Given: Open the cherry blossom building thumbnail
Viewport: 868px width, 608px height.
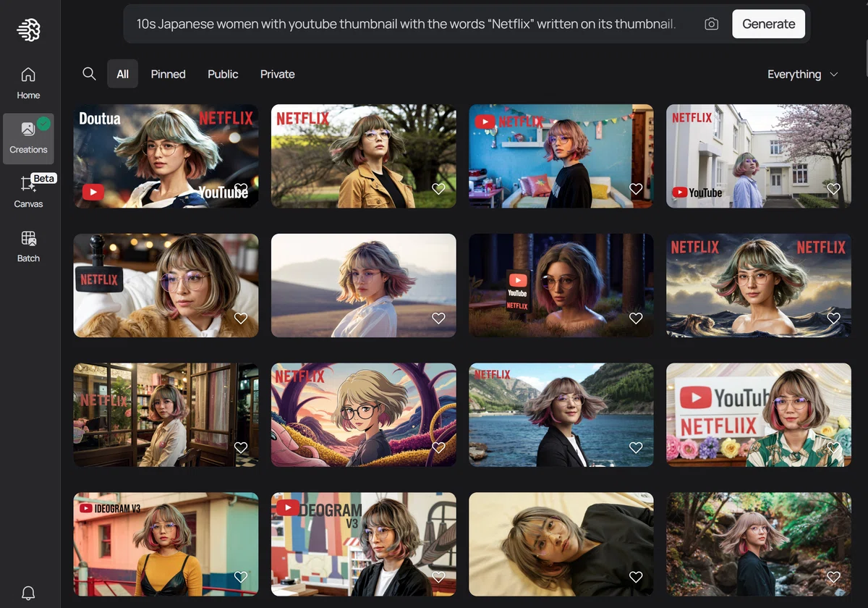Looking at the screenshot, I should [759, 156].
